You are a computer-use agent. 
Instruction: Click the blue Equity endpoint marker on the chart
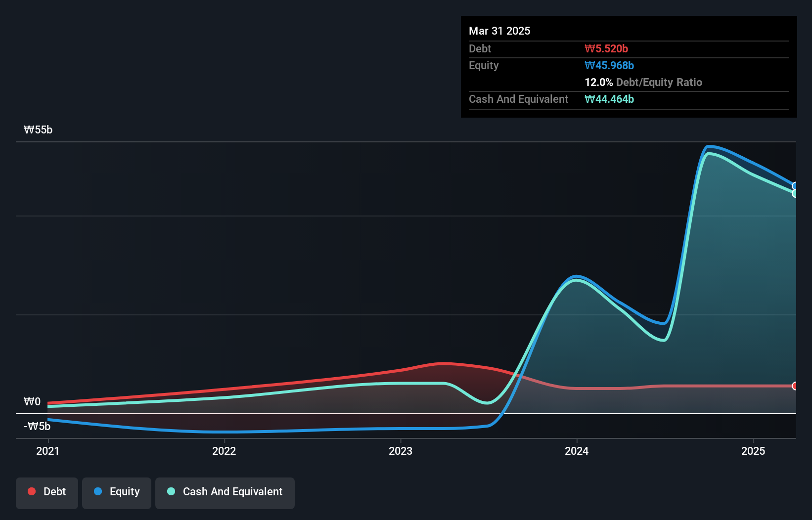coord(795,186)
